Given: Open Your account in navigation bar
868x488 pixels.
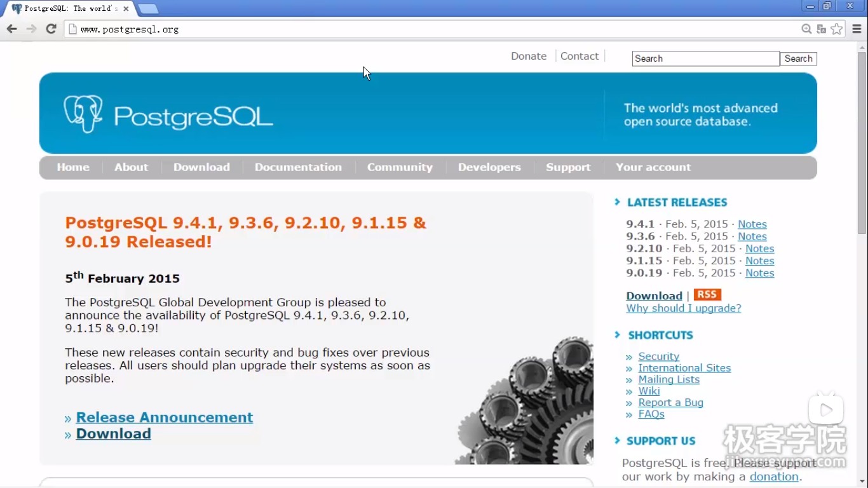Looking at the screenshot, I should click(653, 167).
